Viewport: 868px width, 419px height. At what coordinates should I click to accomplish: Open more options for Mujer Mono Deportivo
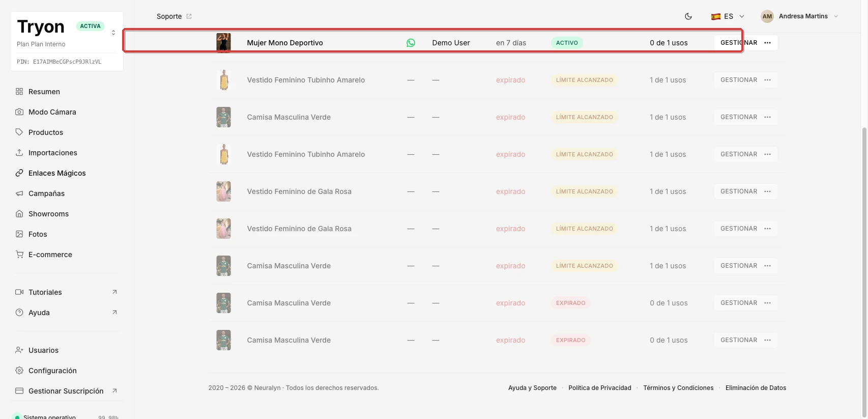768,43
